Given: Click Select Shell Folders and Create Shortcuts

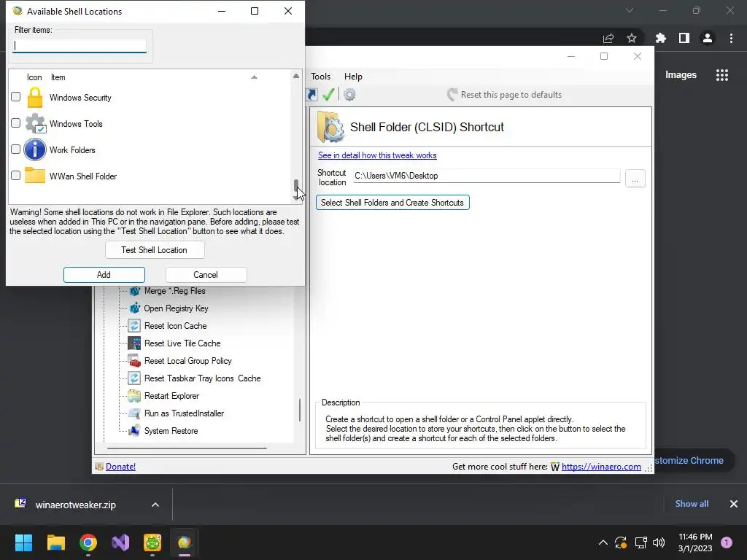Looking at the screenshot, I should point(392,203).
